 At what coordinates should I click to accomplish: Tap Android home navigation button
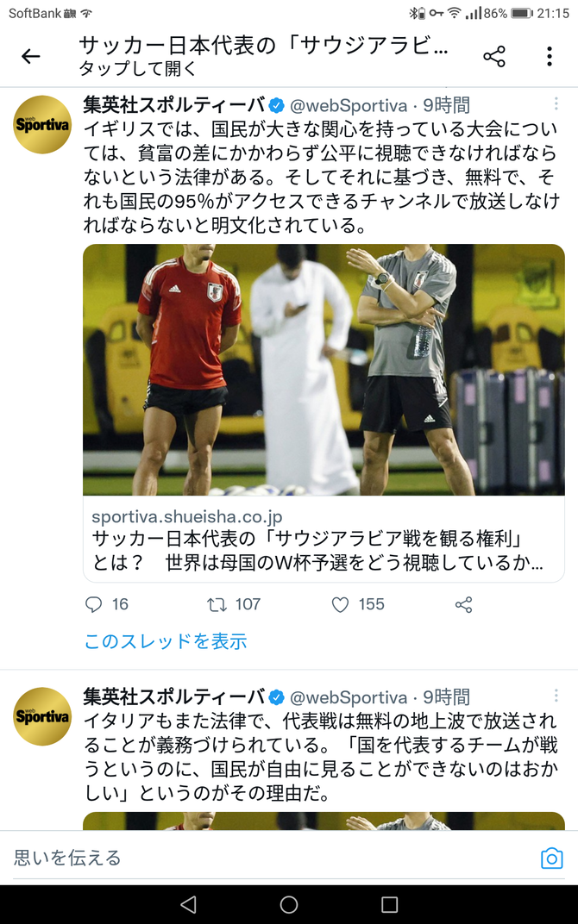pyautogui.click(x=289, y=904)
